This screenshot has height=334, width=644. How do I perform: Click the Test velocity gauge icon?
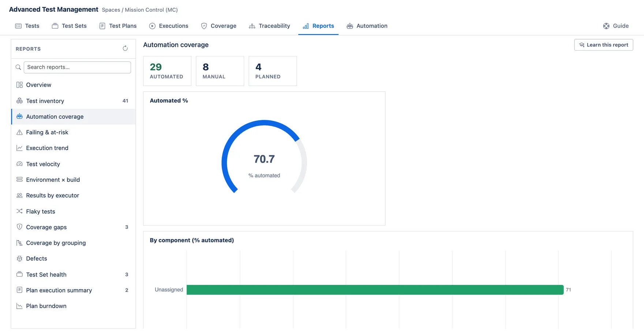(x=19, y=164)
